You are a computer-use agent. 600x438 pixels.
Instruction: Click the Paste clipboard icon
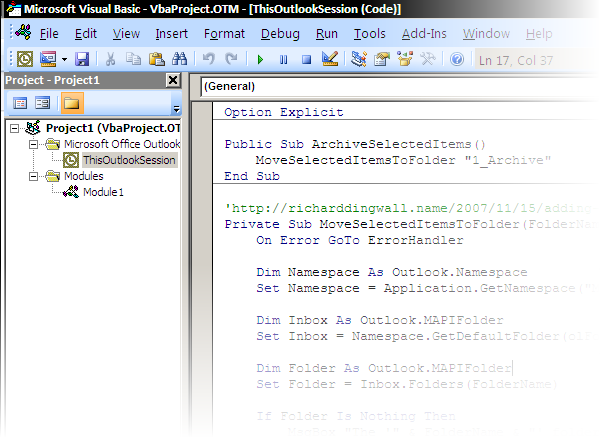[157, 59]
